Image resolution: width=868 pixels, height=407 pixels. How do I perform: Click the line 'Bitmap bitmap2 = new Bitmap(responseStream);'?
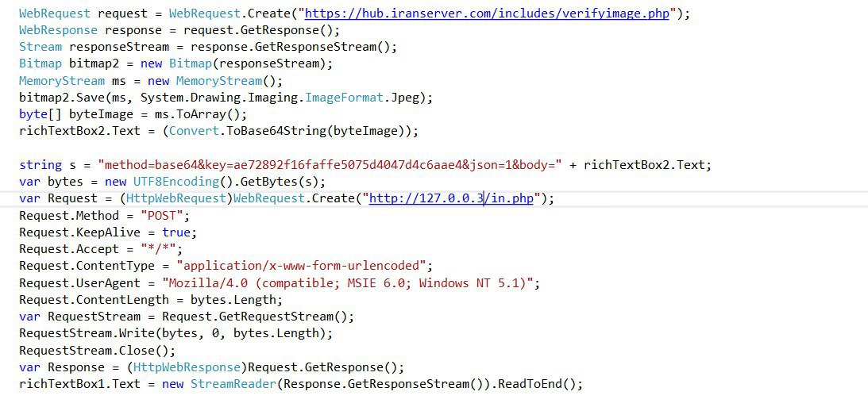coord(176,63)
